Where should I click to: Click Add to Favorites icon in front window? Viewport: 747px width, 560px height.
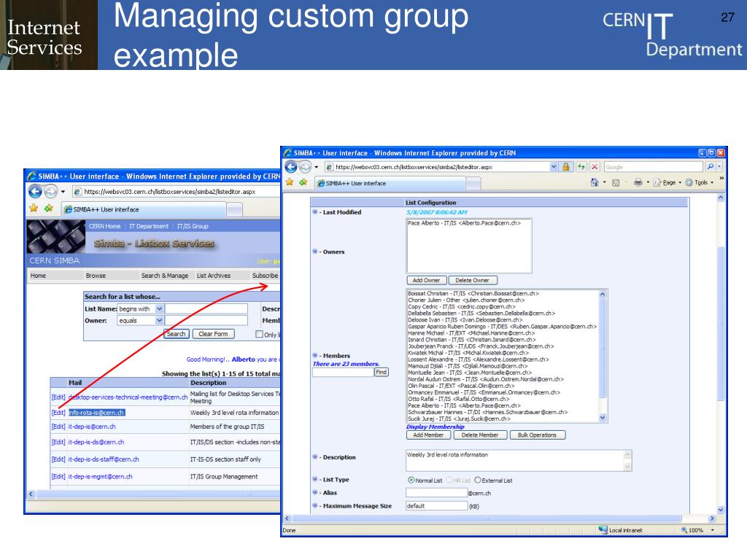pos(303,182)
